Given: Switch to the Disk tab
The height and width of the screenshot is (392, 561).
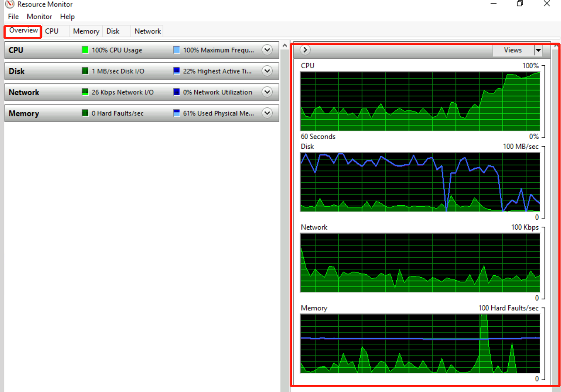Looking at the screenshot, I should coord(113,31).
